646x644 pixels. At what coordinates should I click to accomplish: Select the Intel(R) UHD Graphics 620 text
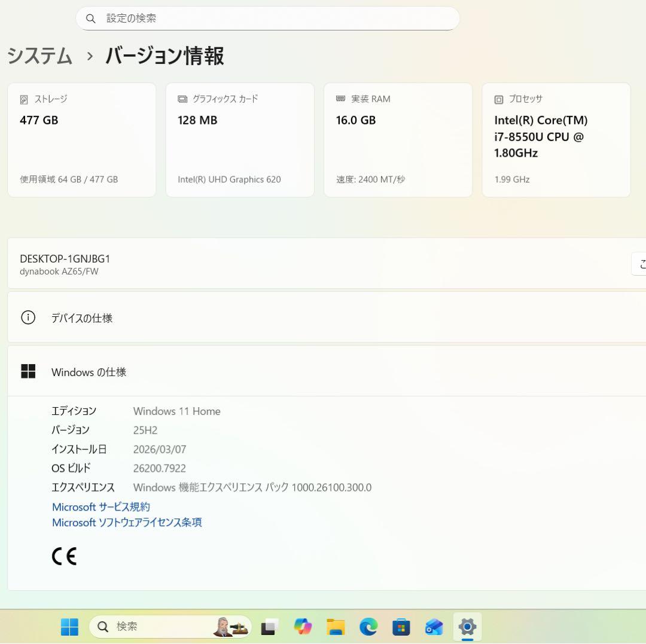[229, 179]
